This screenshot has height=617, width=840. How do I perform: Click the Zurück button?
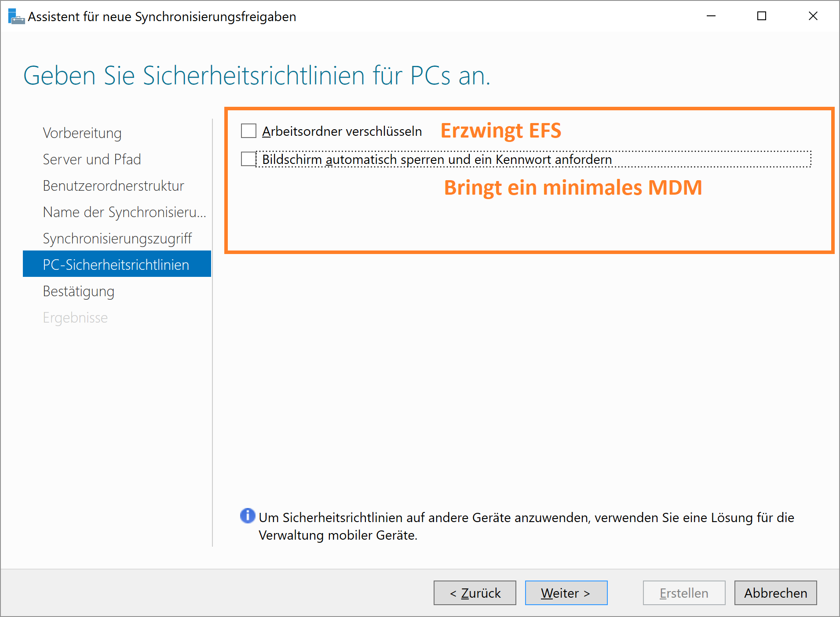pyautogui.click(x=475, y=593)
